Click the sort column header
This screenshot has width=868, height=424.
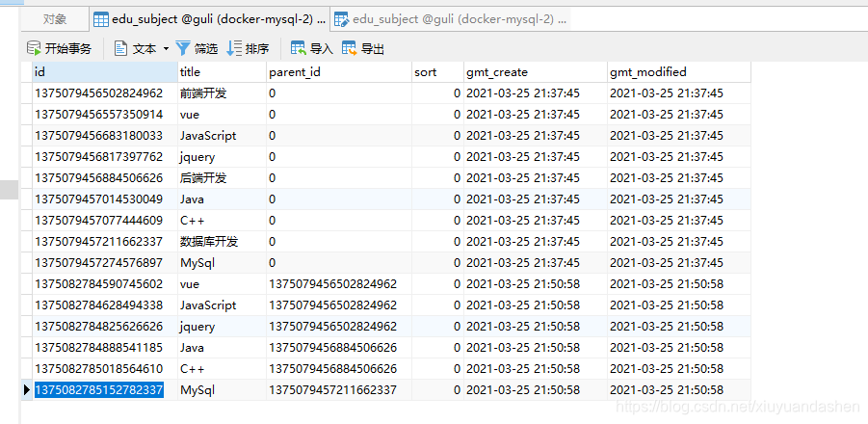coord(437,72)
